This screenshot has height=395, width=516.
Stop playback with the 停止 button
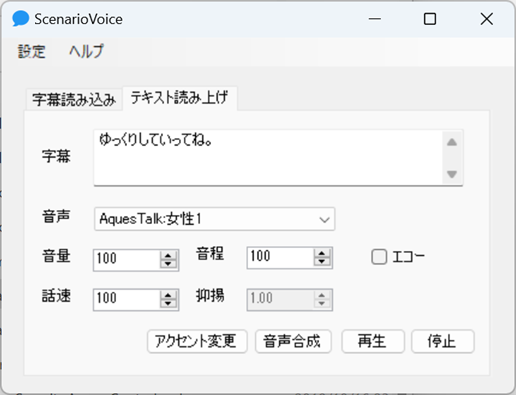pos(443,341)
